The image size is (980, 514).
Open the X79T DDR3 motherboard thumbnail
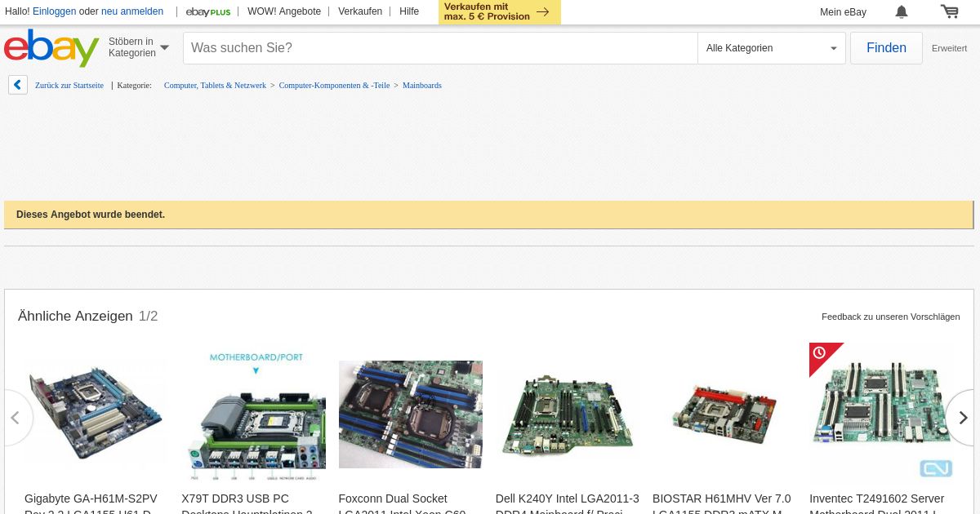pyautogui.click(x=253, y=414)
